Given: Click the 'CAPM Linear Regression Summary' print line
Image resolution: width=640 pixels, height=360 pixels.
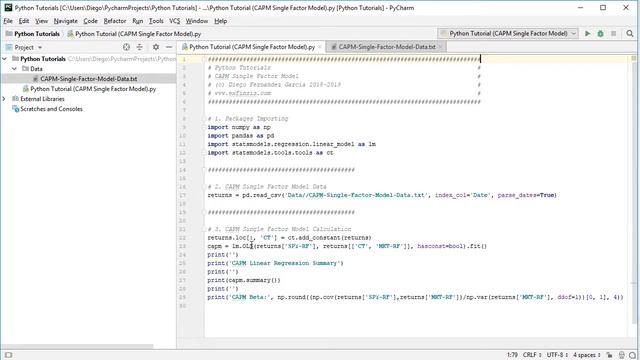Looking at the screenshot, I should pyautogui.click(x=275, y=263).
